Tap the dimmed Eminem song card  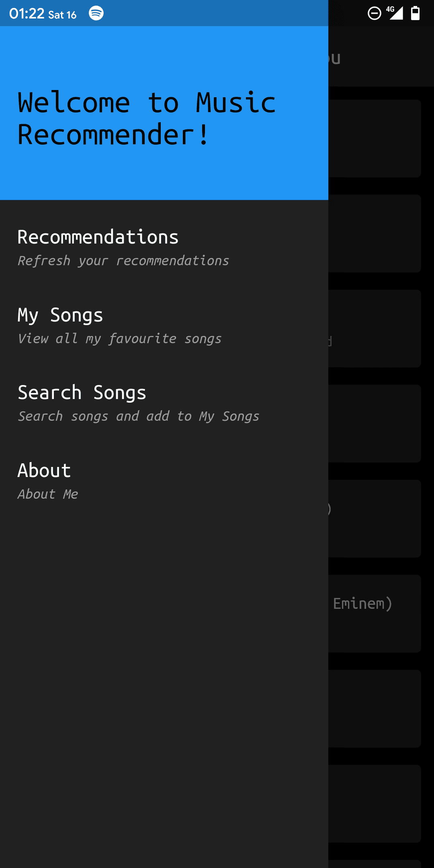[x=375, y=614]
